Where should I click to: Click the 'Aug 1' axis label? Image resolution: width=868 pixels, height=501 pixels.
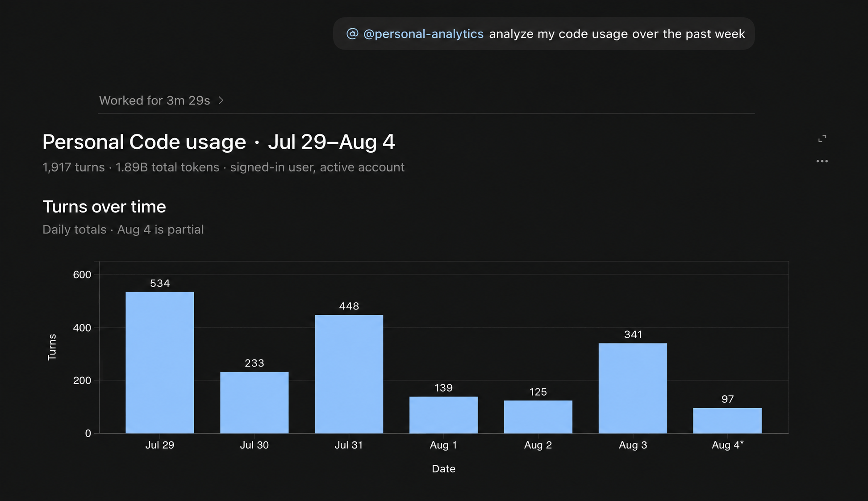[x=443, y=445]
